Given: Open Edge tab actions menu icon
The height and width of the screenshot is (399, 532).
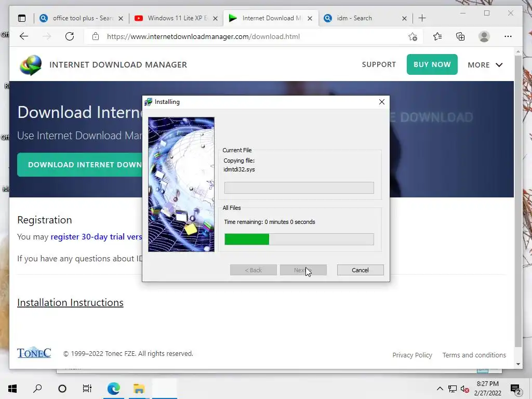Looking at the screenshot, I should pyautogui.click(x=22, y=18).
